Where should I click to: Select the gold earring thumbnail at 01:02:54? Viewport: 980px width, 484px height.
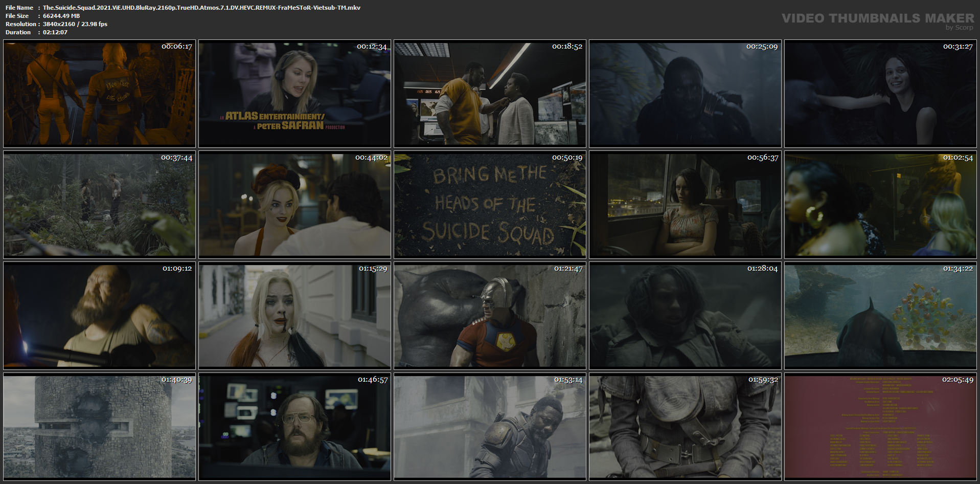pos(880,205)
